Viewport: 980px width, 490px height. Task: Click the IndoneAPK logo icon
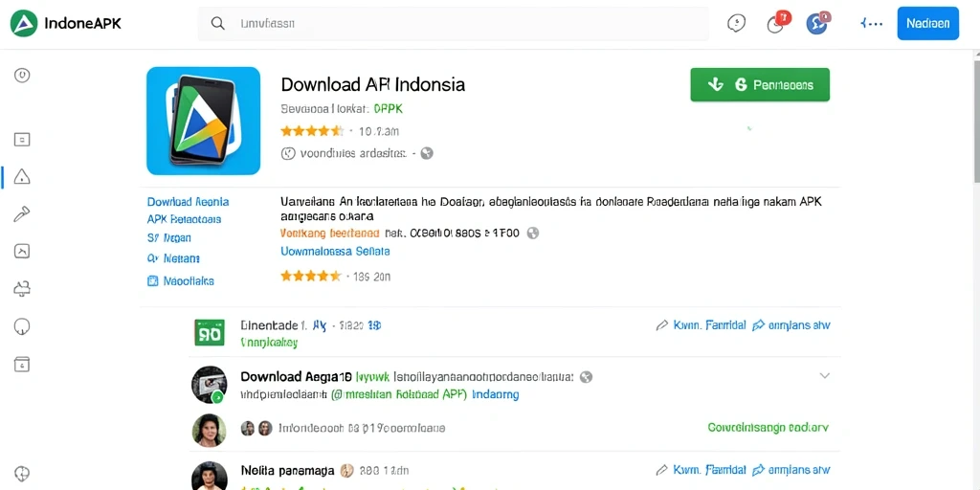(x=24, y=24)
